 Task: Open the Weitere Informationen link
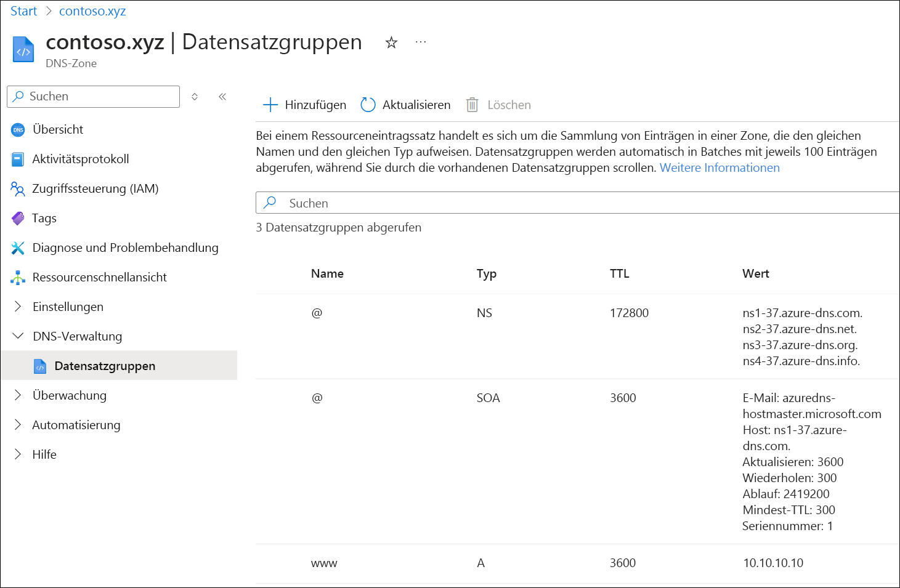pos(720,168)
